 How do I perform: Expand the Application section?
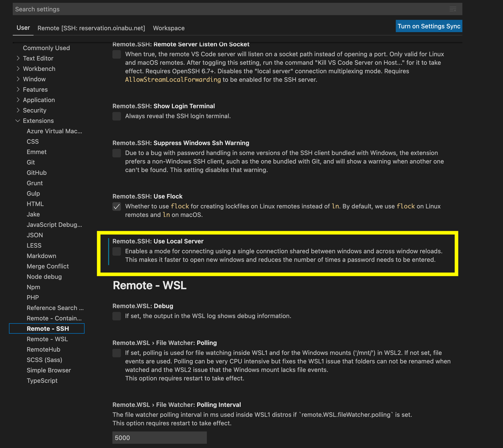pyautogui.click(x=18, y=100)
